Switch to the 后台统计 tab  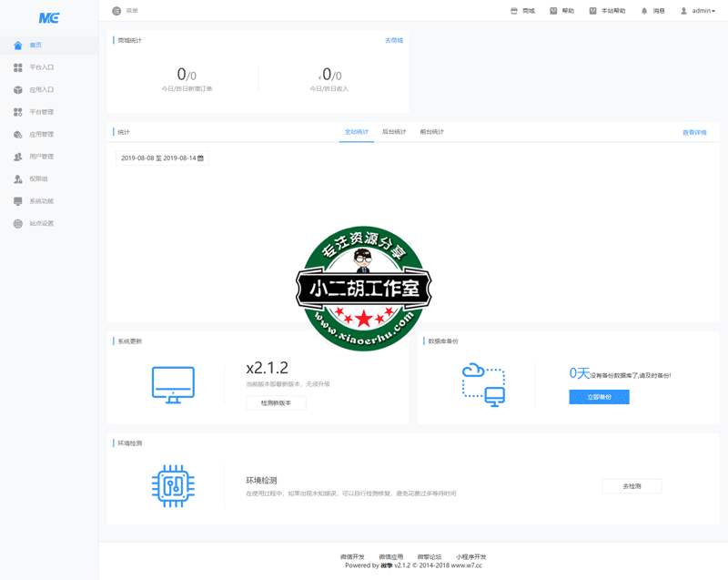coord(394,132)
